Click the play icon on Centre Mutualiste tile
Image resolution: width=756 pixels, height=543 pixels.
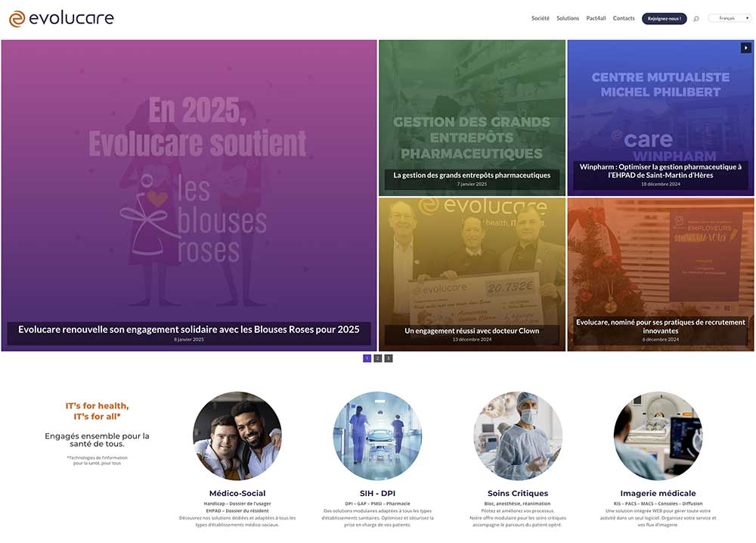[746, 48]
